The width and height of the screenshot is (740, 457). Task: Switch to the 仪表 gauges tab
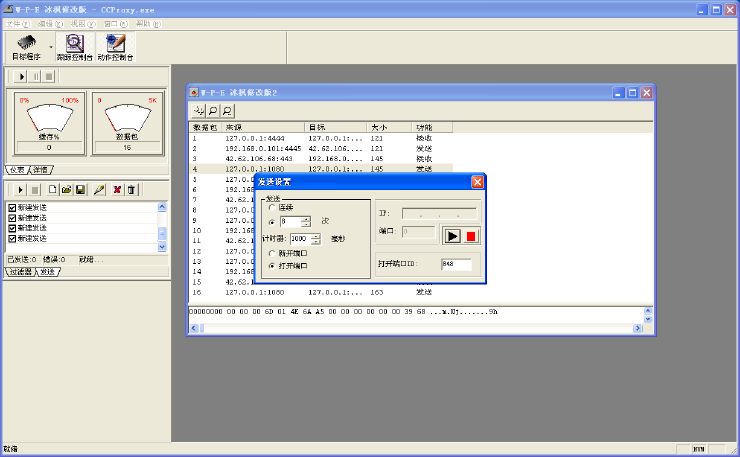pyautogui.click(x=17, y=169)
